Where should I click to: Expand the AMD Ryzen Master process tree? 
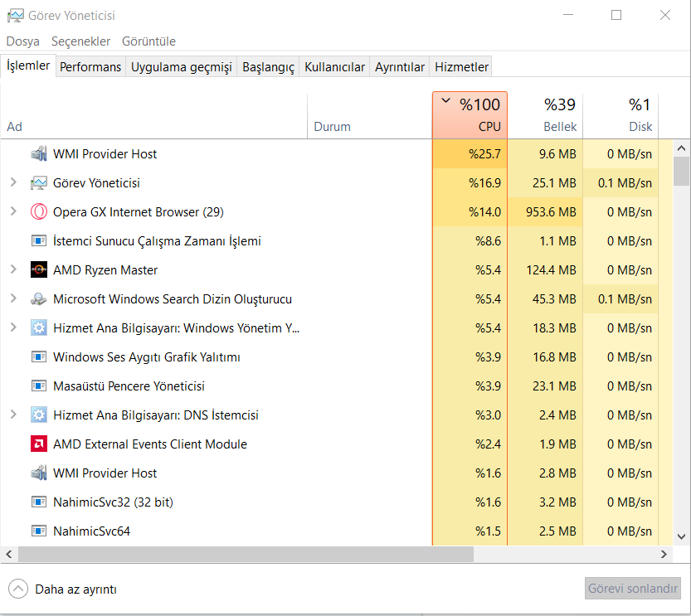click(x=12, y=270)
